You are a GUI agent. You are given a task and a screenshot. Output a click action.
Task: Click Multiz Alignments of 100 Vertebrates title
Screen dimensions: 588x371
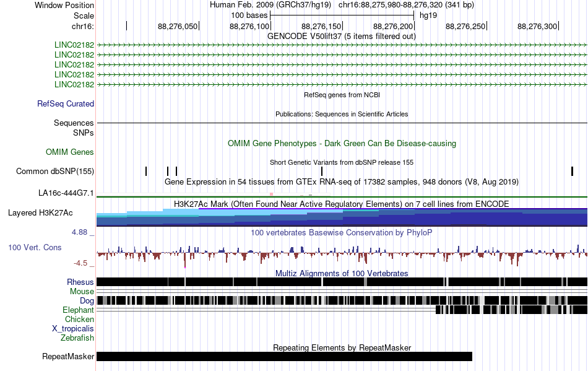coord(342,274)
